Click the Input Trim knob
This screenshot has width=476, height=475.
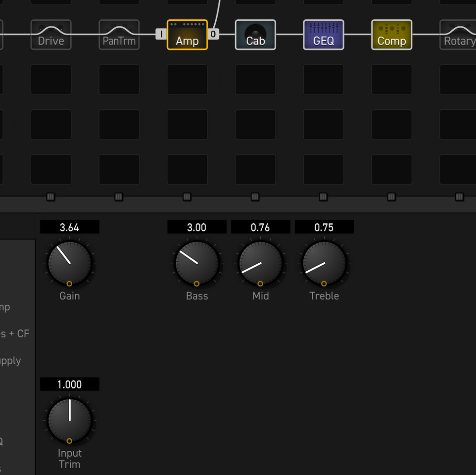point(69,421)
